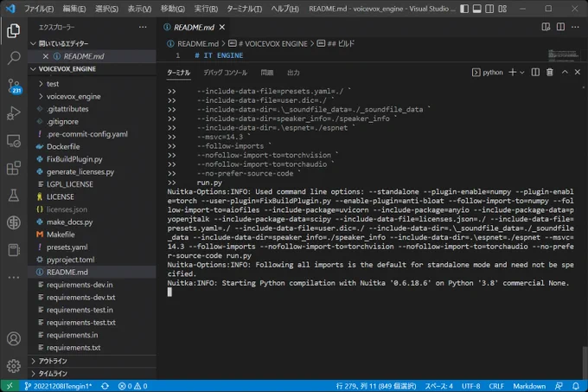Show additional activity bar views ellipsis
Image resolution: width=588 pixels, height=392 pixels.
click(14, 278)
